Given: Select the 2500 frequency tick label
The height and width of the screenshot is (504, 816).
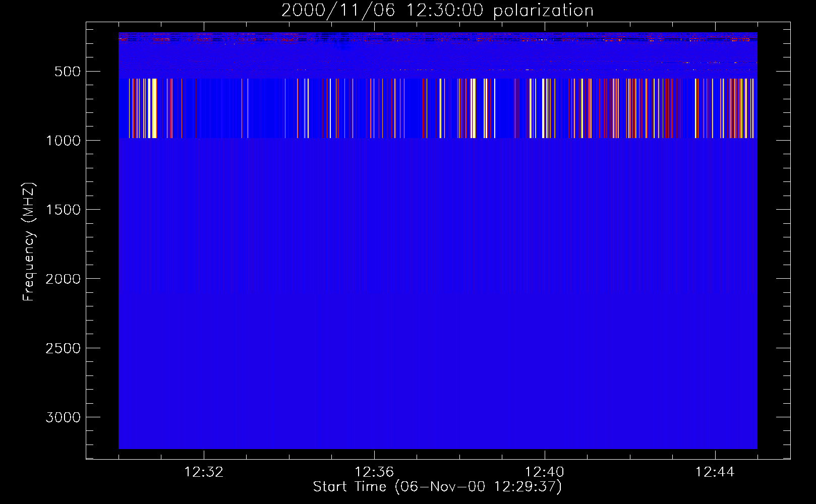Looking at the screenshot, I should click(x=63, y=348).
